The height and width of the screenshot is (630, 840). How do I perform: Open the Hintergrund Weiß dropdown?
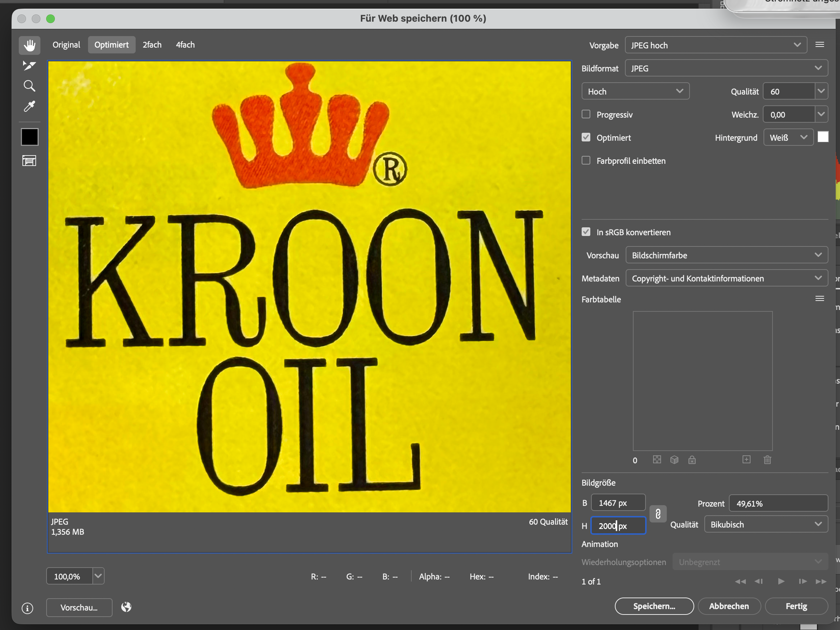click(x=788, y=137)
